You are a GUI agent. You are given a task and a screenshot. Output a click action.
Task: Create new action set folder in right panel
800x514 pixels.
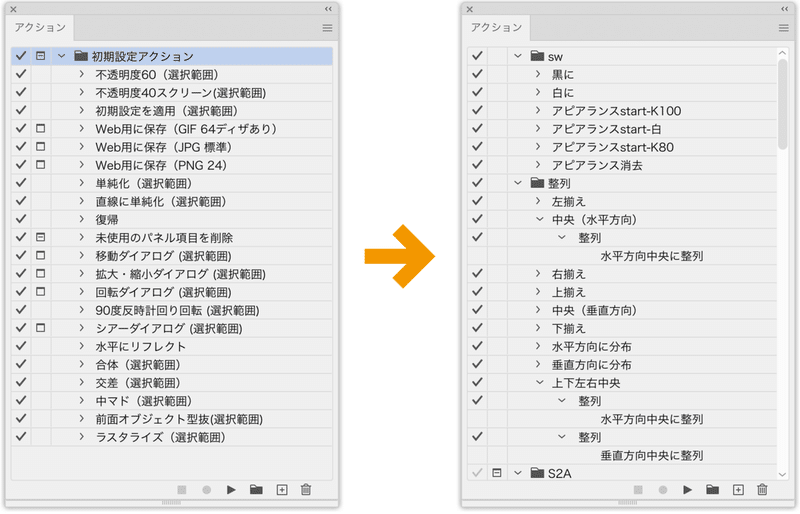[x=712, y=490]
